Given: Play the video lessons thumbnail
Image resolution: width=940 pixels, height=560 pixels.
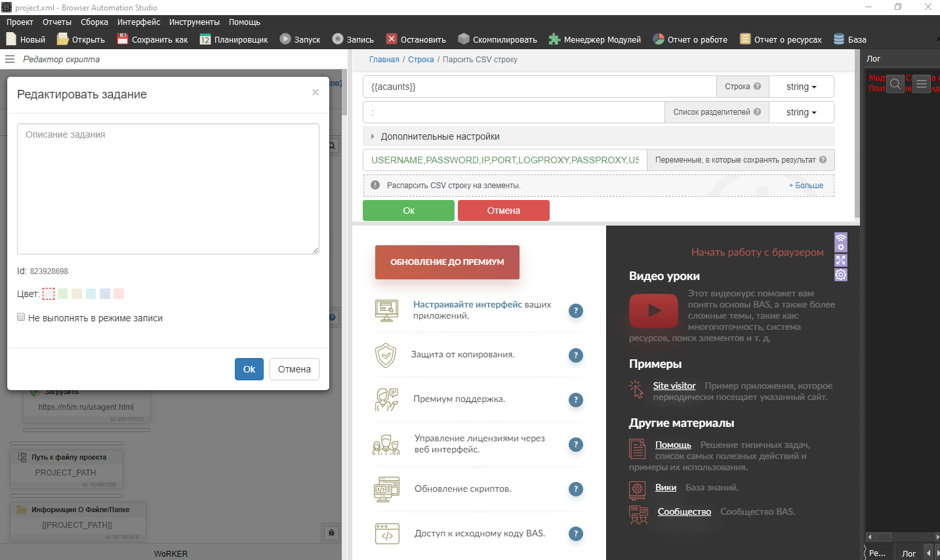Looking at the screenshot, I should [653, 311].
